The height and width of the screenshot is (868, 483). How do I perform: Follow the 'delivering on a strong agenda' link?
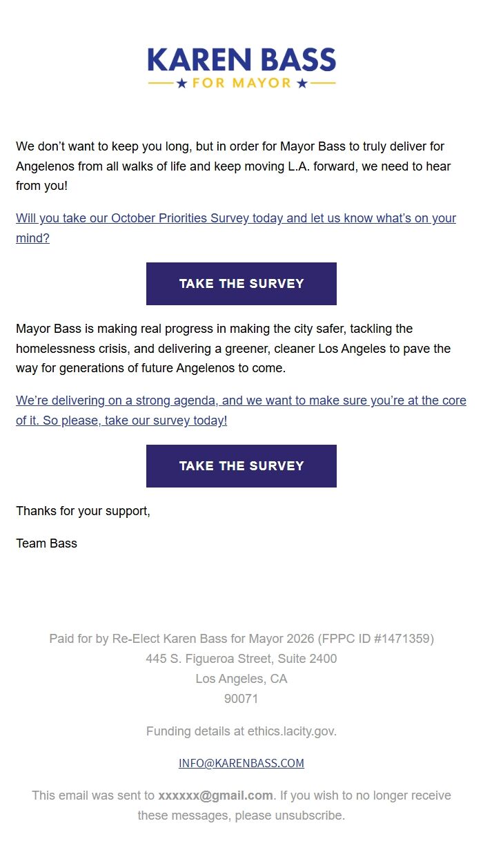pyautogui.click(x=241, y=401)
